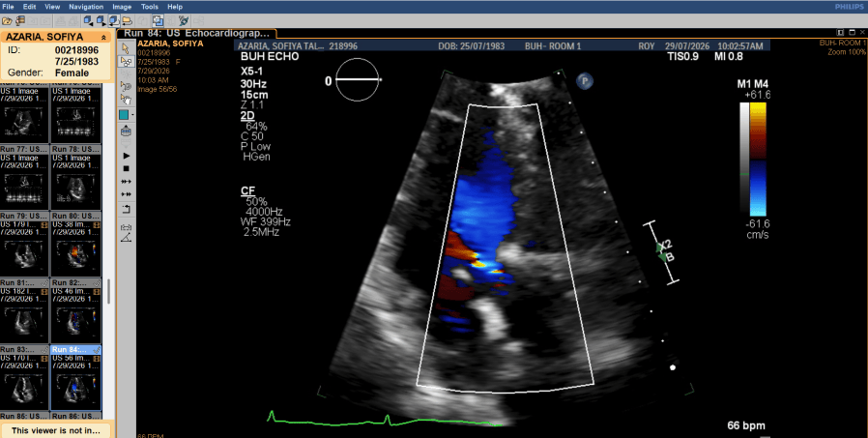Open the dropdown arrow beside teal square
The image size is (868, 438).
pos(132,115)
